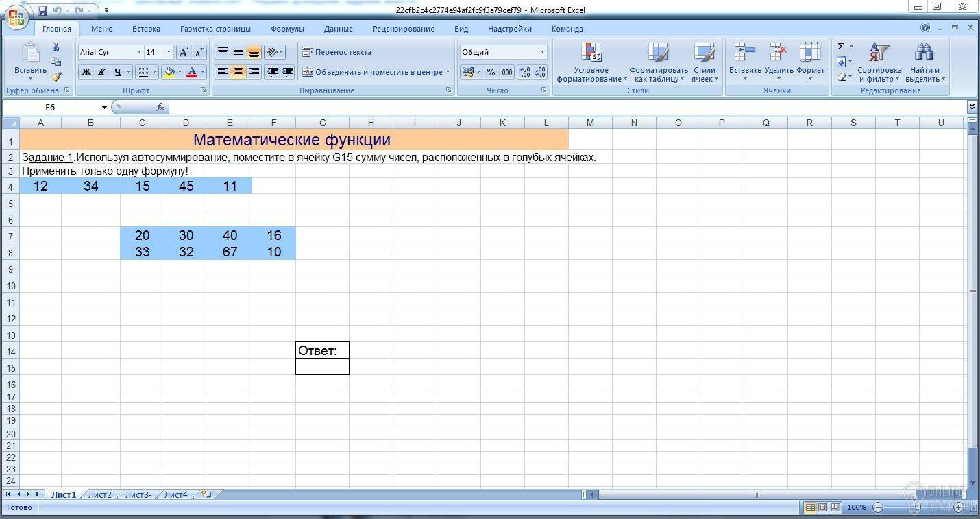This screenshot has width=980, height=519.
Task: Click the increase font size icon
Action: (184, 52)
